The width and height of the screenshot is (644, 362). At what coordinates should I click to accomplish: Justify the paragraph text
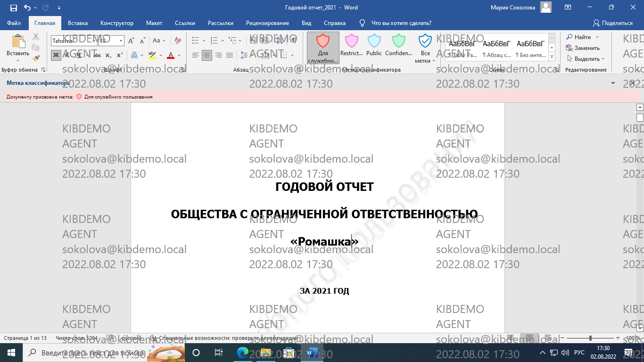[x=230, y=56]
